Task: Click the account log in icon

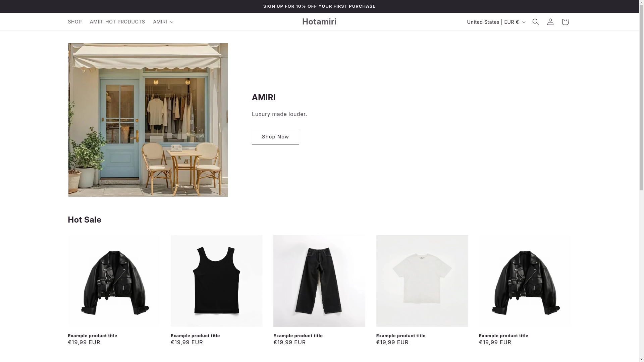Action: pos(550,22)
